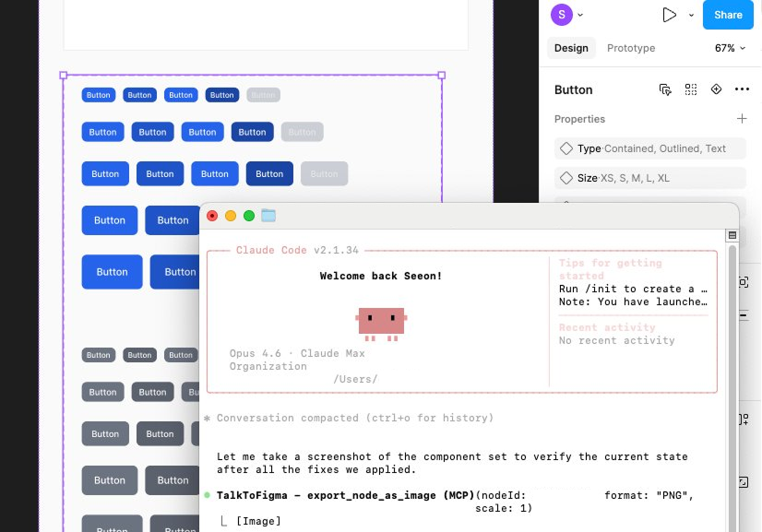Select a dark navy Button variant on the canvas
The height and width of the screenshot is (532, 762).
coord(269,173)
